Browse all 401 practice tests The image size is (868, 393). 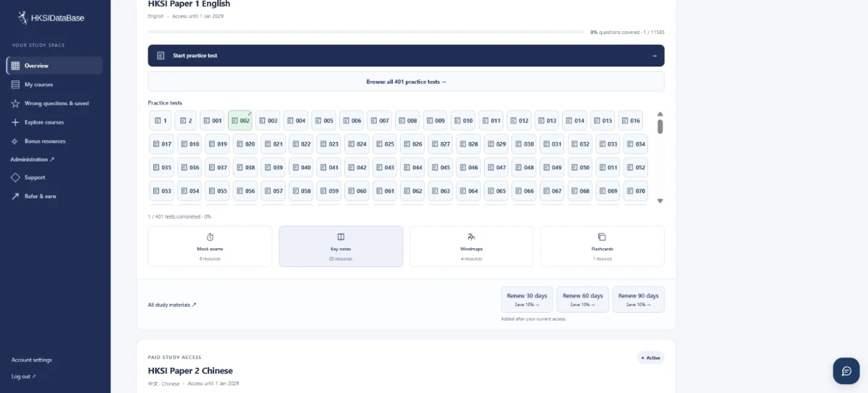[x=406, y=82]
